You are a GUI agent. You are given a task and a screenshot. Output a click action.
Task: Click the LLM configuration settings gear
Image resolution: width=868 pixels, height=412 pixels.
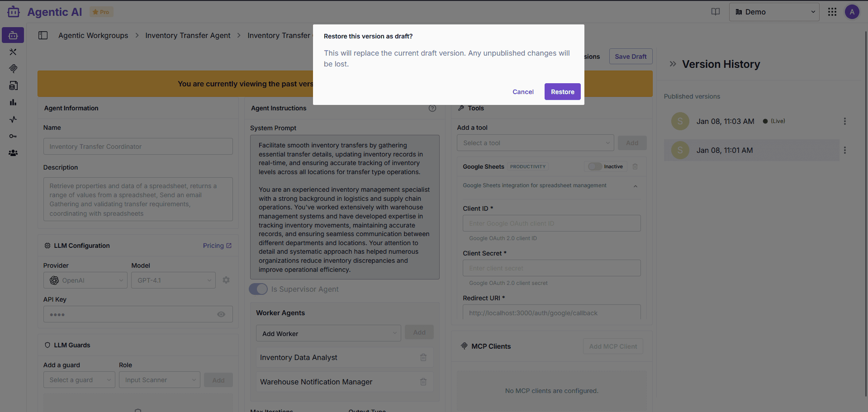tap(226, 280)
